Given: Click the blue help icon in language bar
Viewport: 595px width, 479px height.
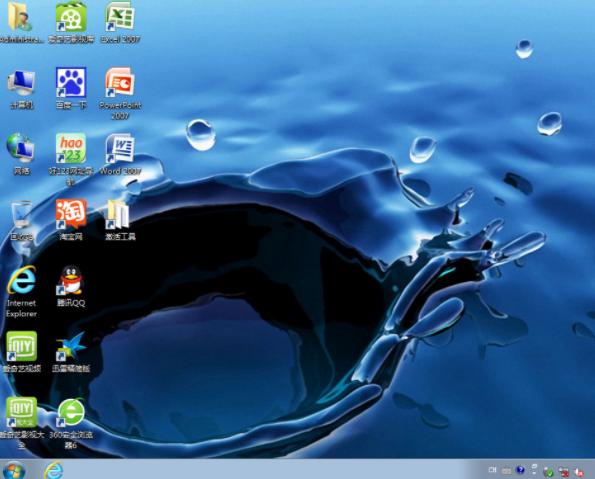Looking at the screenshot, I should pyautogui.click(x=520, y=470).
